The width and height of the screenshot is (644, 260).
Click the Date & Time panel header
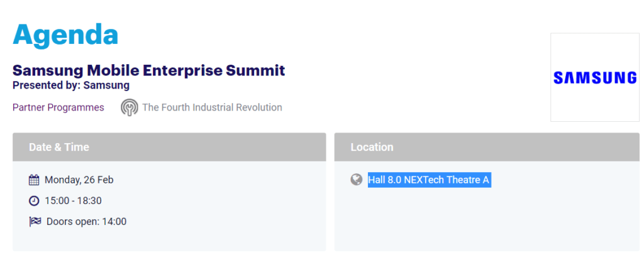pyautogui.click(x=169, y=147)
